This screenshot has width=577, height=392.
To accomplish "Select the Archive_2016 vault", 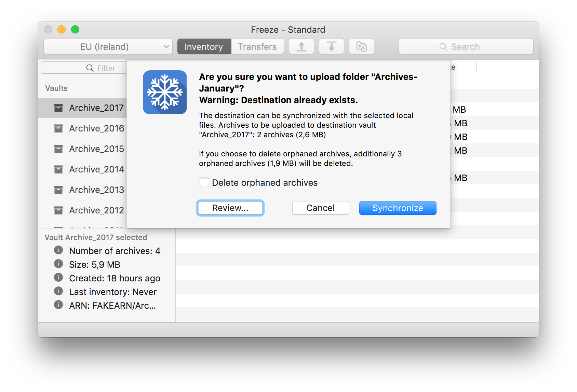I will (82, 128).
